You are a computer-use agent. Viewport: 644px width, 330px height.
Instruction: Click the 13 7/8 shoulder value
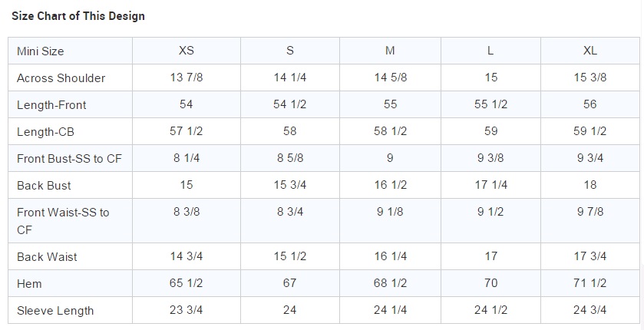187,78
